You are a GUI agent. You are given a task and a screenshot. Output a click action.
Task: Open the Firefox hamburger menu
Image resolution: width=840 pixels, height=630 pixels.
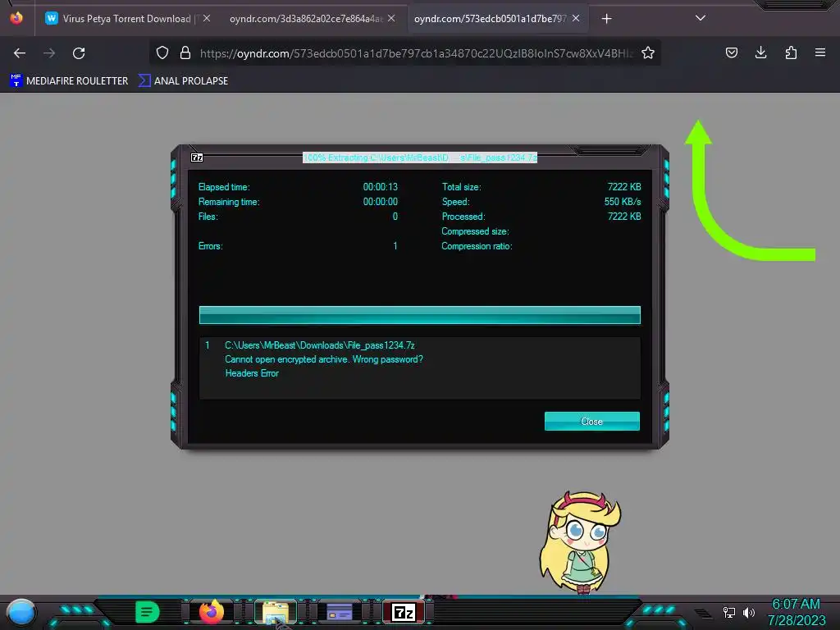coord(820,52)
